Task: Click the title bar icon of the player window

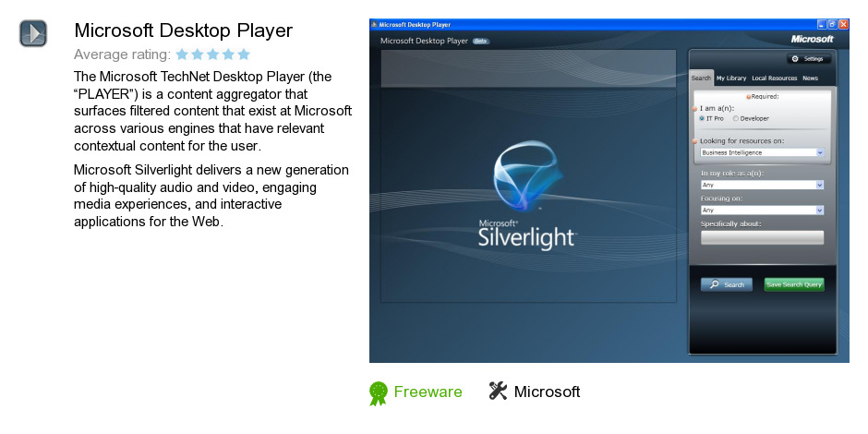Action: (374, 24)
